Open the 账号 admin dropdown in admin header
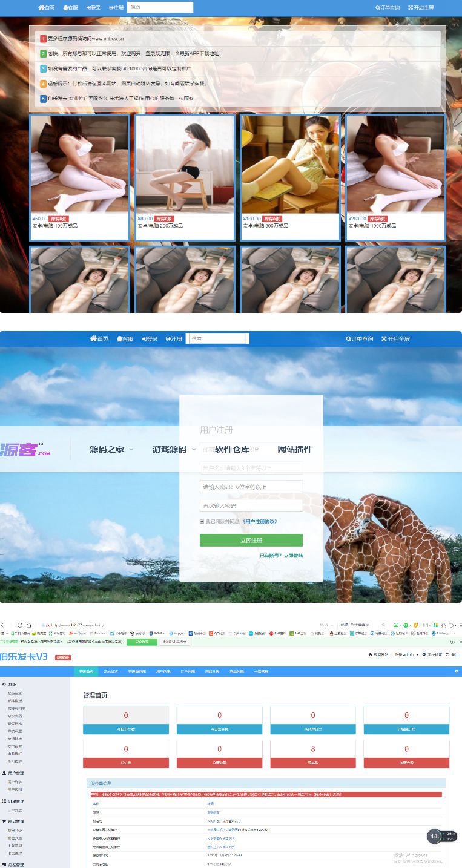Image resolution: width=462 pixels, height=868 pixels. tap(407, 655)
